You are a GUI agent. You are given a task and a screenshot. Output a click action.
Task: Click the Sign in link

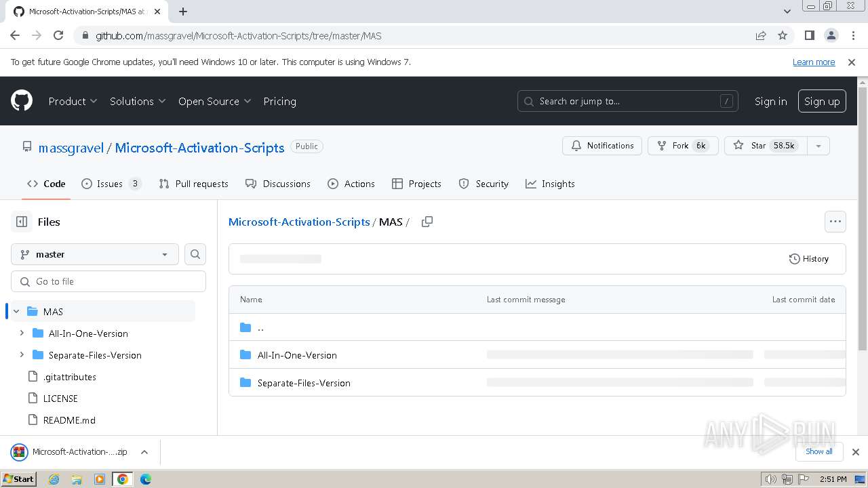click(770, 101)
